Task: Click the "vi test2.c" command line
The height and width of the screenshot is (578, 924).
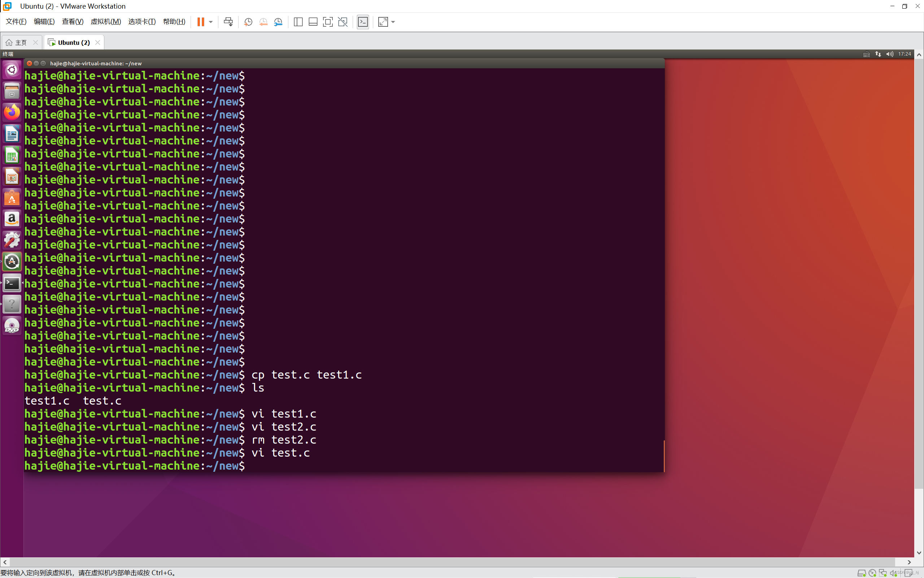Action: click(284, 427)
